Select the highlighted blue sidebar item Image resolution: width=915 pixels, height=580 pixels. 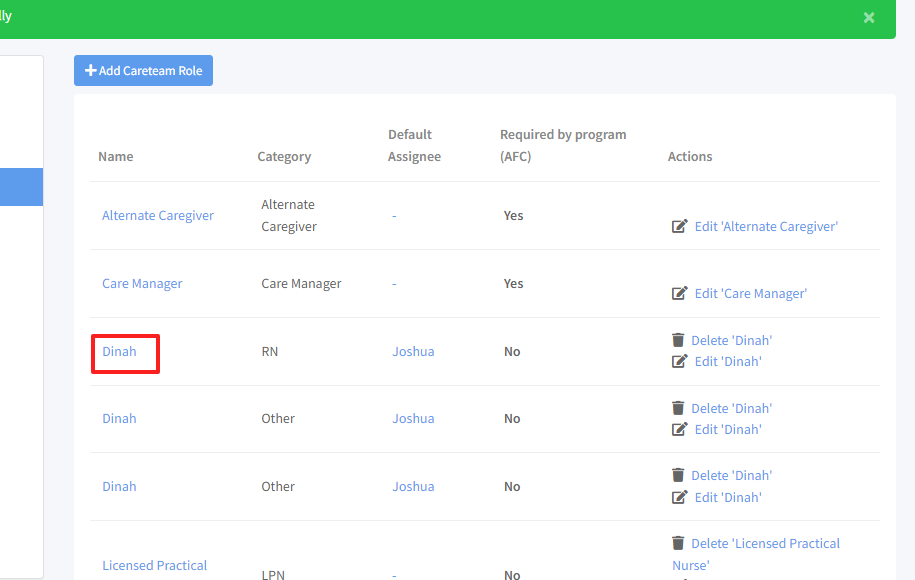pos(21,187)
